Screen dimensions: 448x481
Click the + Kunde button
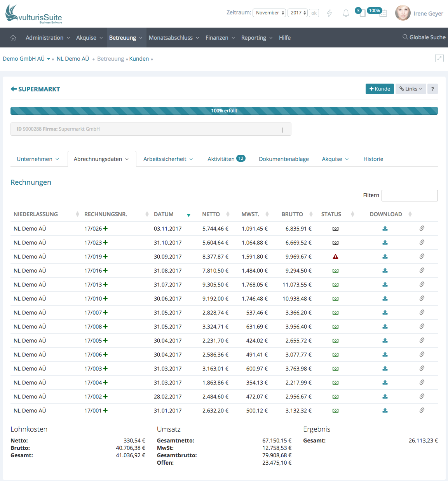pyautogui.click(x=380, y=89)
